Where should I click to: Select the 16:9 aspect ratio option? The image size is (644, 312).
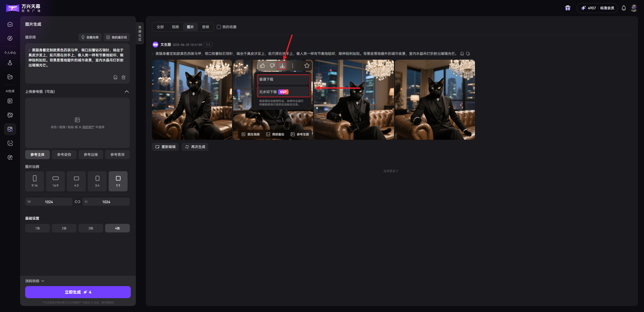tap(55, 181)
